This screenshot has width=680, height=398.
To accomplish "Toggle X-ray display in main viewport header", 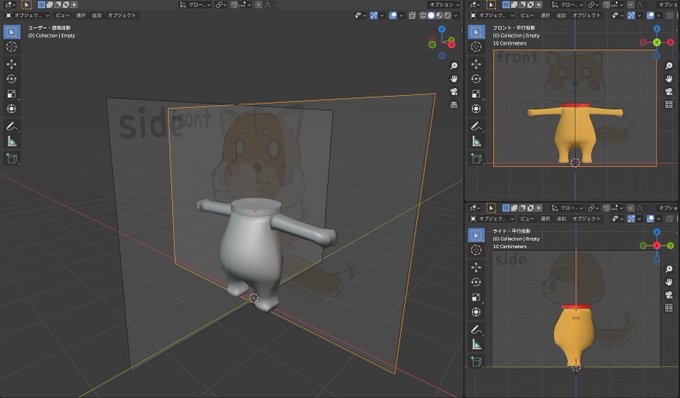I will [412, 16].
